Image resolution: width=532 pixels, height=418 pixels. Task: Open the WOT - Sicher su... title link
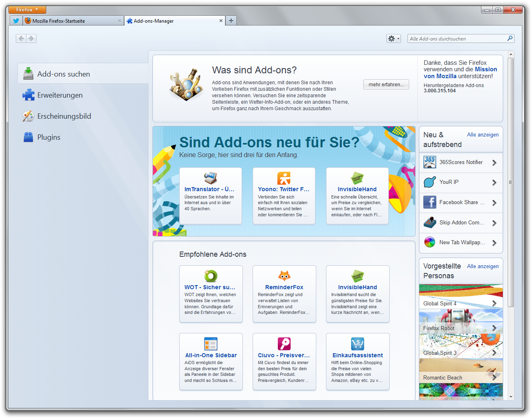tap(210, 287)
